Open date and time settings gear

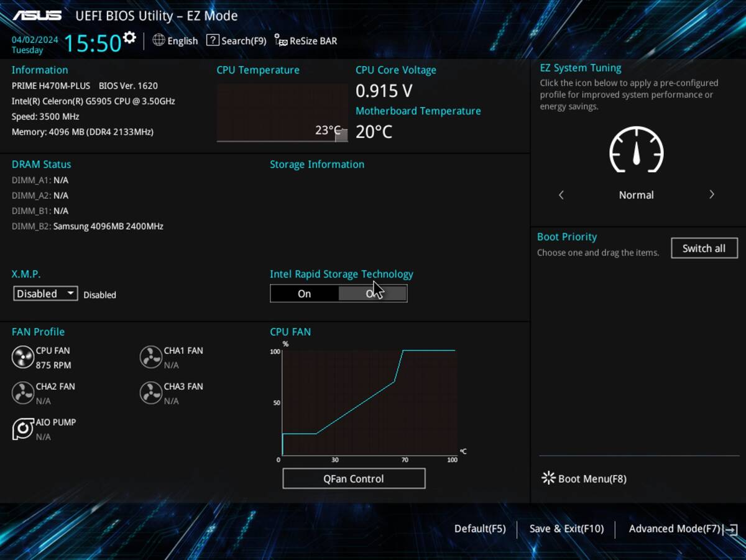(x=129, y=38)
